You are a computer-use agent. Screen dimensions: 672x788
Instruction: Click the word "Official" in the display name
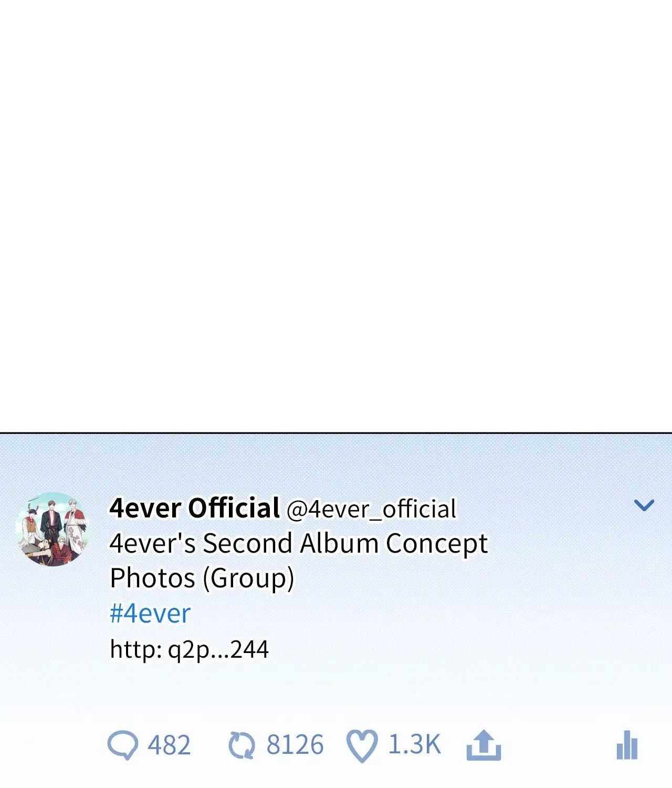pos(234,508)
